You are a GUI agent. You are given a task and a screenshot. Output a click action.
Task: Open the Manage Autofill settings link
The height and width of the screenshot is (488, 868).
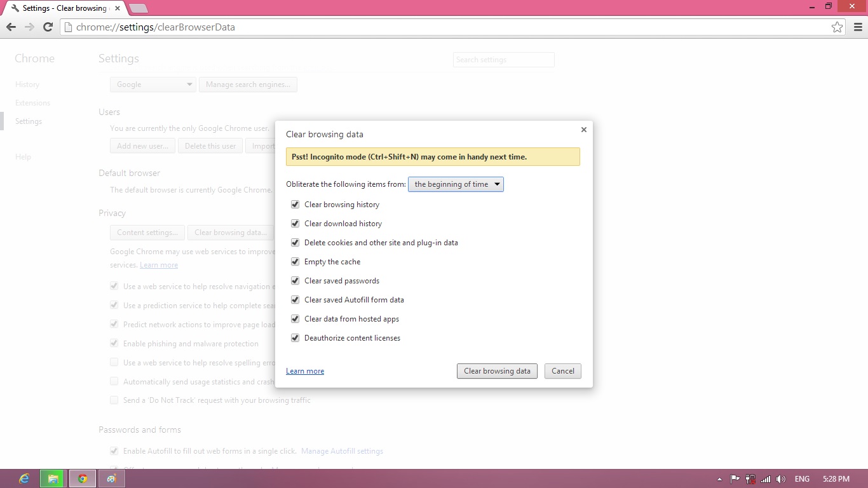342,451
